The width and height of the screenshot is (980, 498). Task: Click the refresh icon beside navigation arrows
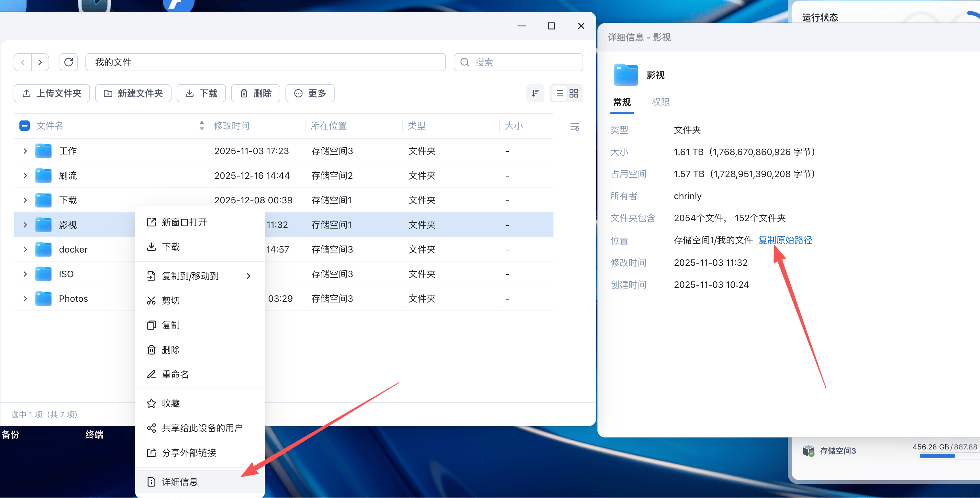(69, 62)
